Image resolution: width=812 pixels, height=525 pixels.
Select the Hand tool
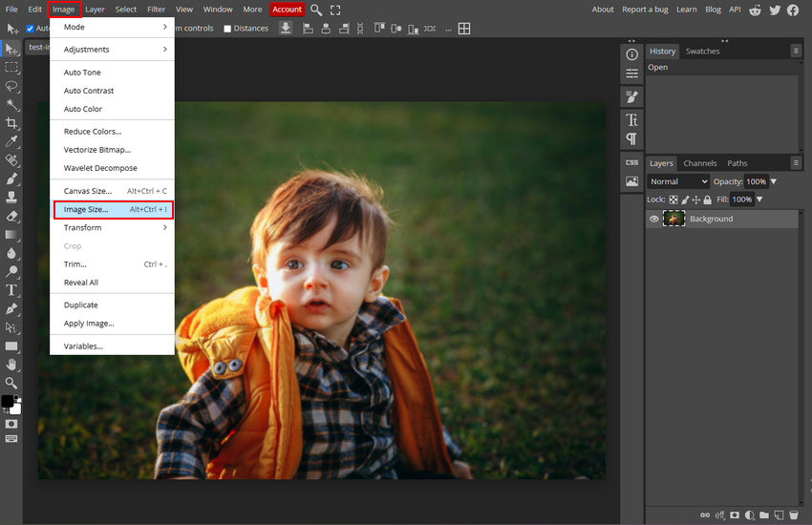pos(11,365)
